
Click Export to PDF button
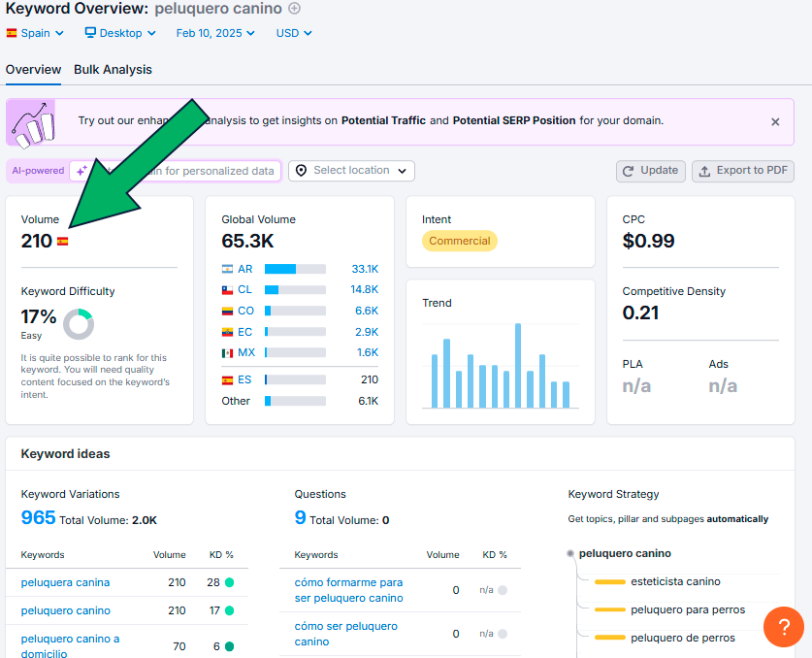pyautogui.click(x=745, y=171)
